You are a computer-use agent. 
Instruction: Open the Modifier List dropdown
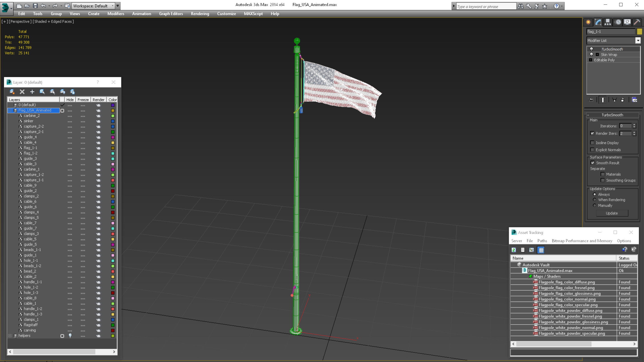(638, 40)
